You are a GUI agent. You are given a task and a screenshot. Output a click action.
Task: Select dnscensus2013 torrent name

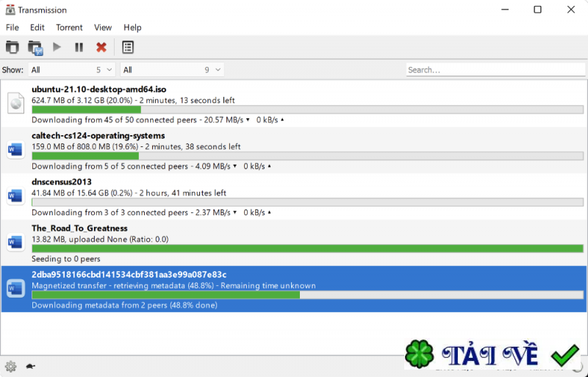coord(62,182)
